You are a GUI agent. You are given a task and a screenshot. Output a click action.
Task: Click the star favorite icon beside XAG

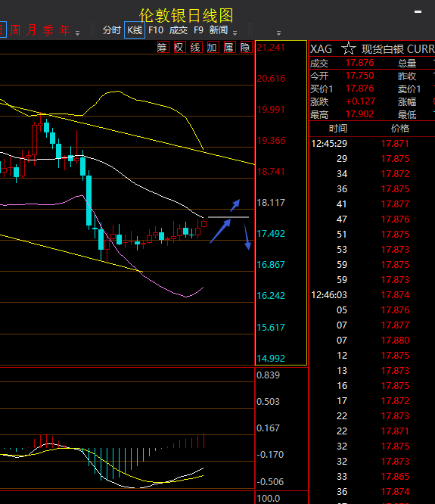[348, 48]
